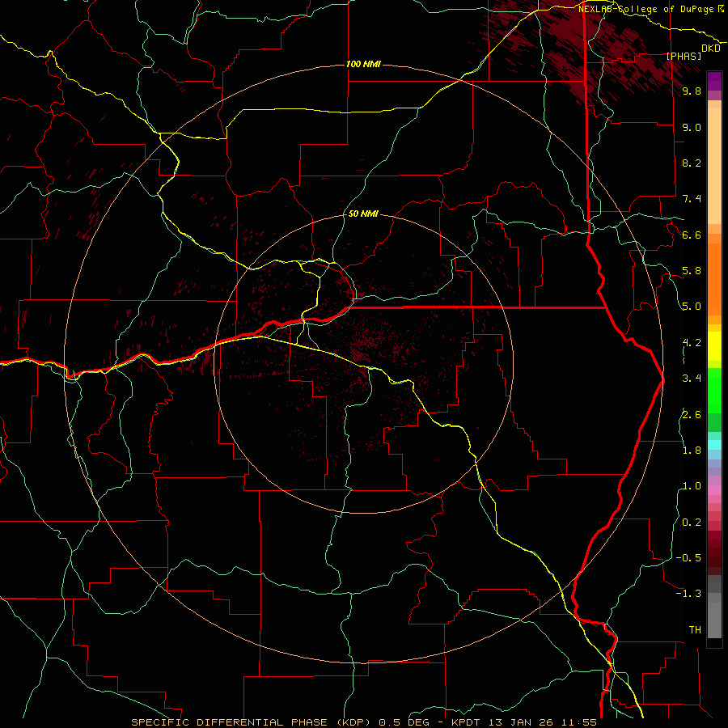Click the pale peach color band
Screen dimensions: 728x728
coord(714,166)
